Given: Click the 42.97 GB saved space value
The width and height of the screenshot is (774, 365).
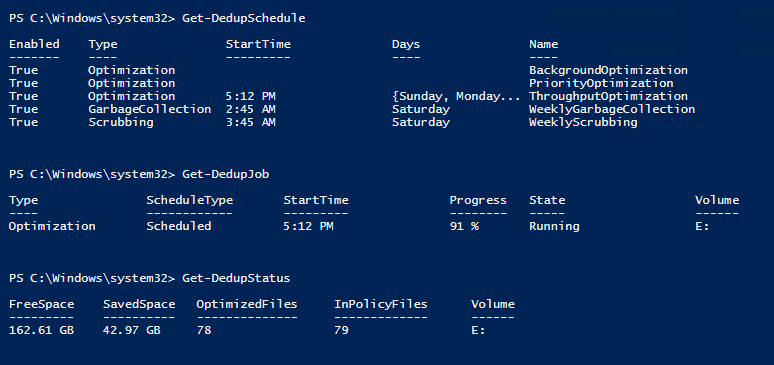Looking at the screenshot, I should click(x=132, y=330).
